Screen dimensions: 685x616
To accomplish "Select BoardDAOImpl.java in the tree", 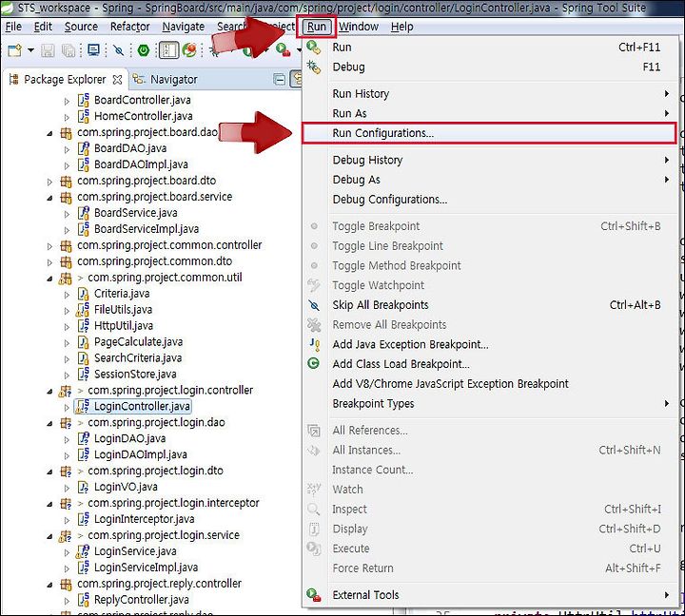I will [x=141, y=164].
